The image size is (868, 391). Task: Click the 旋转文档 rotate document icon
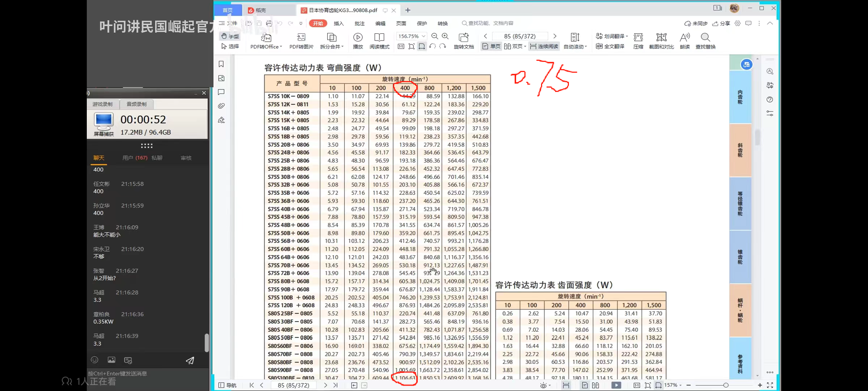point(463,37)
